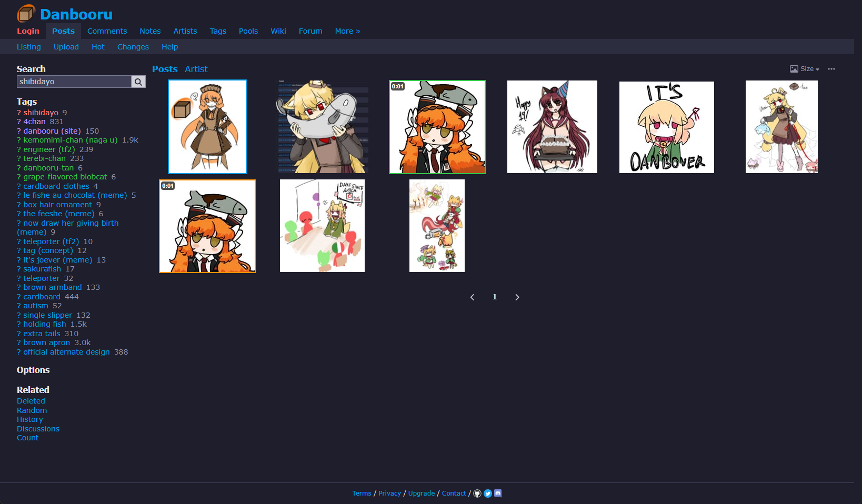Screen dimensions: 862x504
Task: Open the three-dots options menu
Action: point(831,69)
